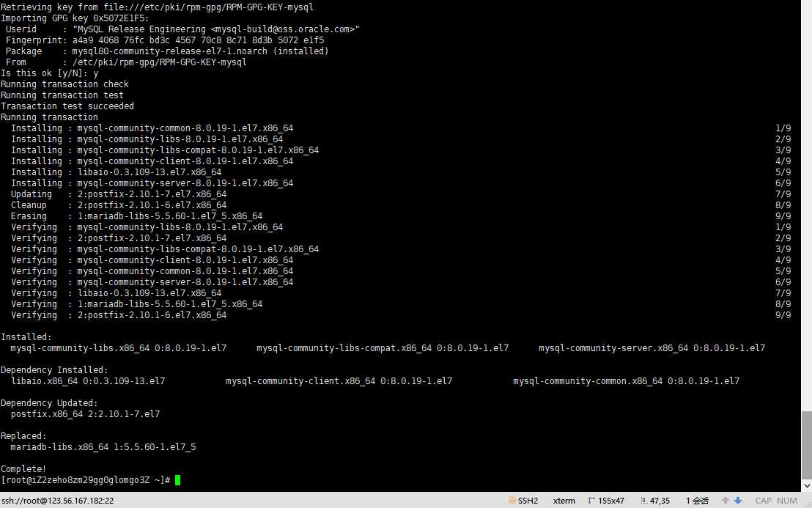
Task: Click the 'Verifying : 2:postfix-2.10.1-6.el7.x86_64' line
Action: [119, 315]
